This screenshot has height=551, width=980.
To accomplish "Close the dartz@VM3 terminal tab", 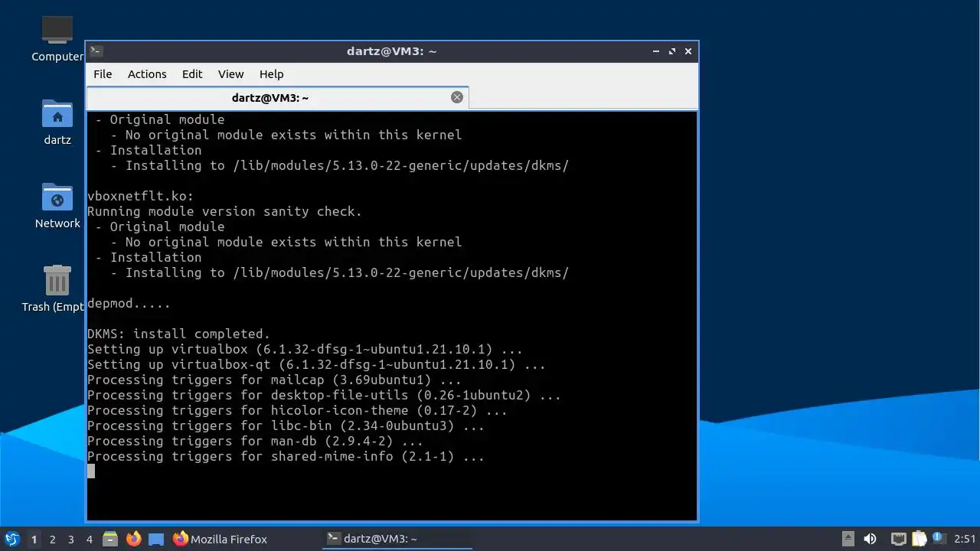I will pyautogui.click(x=457, y=97).
